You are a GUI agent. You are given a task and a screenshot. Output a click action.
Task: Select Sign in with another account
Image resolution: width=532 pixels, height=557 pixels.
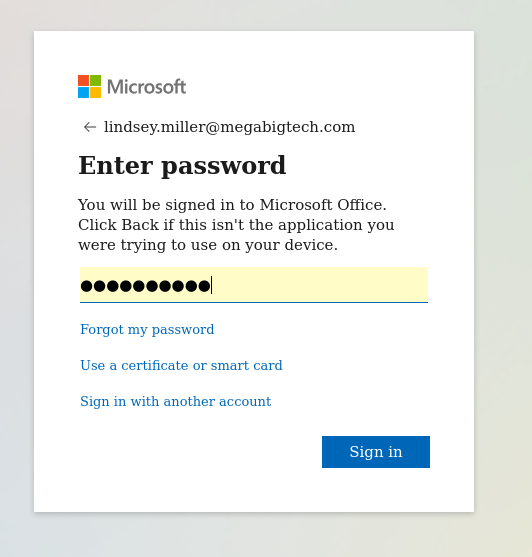pyautogui.click(x=175, y=401)
